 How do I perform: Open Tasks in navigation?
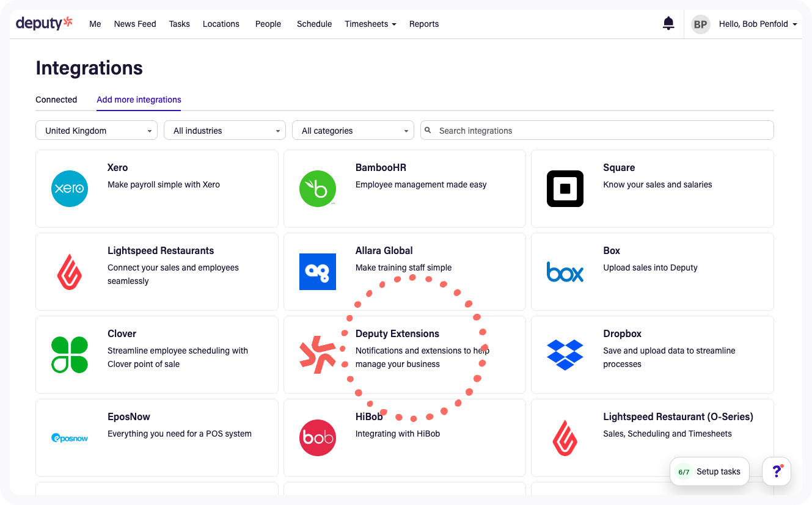click(180, 24)
